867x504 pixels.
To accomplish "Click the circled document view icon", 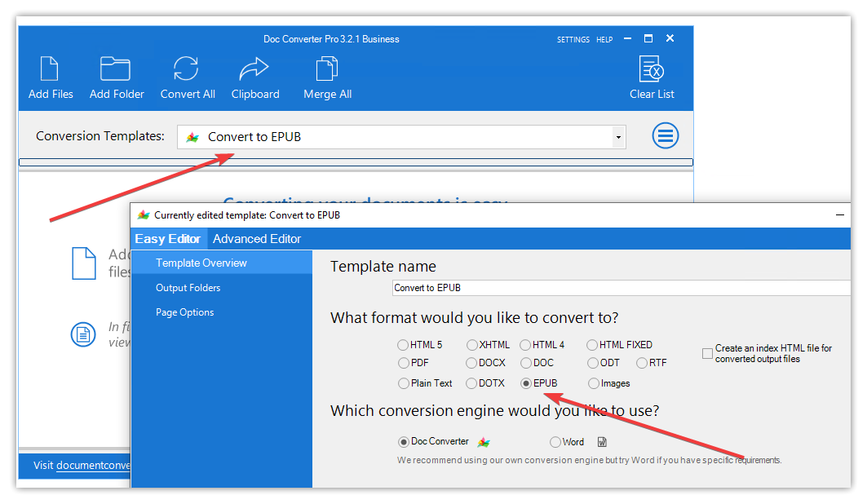I will [83, 334].
